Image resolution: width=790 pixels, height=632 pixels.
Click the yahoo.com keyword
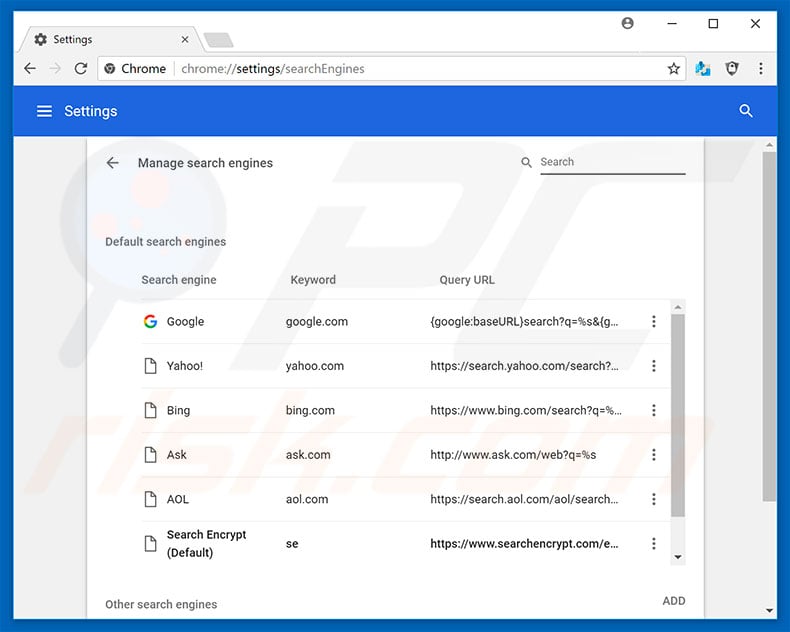pyautogui.click(x=315, y=366)
